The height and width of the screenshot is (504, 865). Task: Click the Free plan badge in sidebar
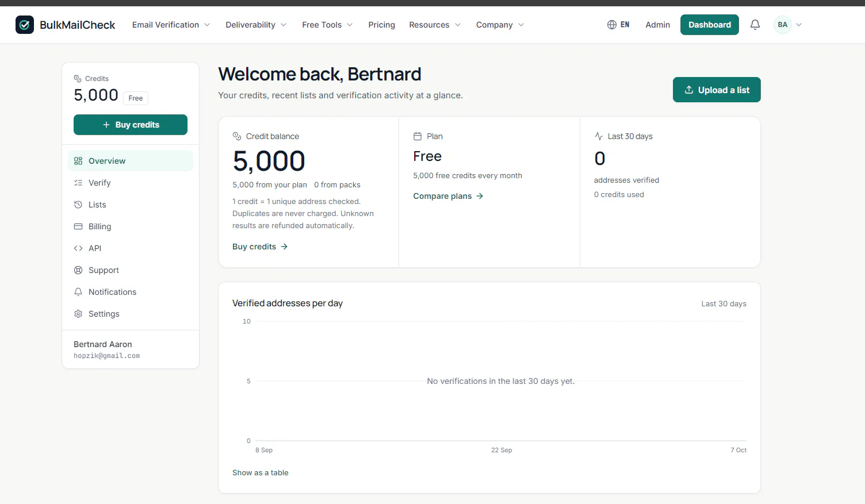pyautogui.click(x=136, y=98)
